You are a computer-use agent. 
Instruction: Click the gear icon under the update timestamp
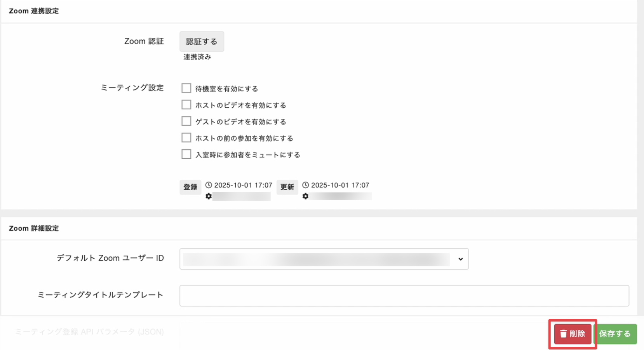306,196
